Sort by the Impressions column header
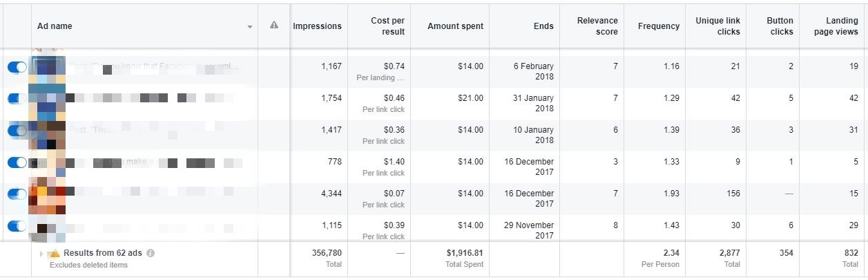Screen dimensions: 868x280 [x=317, y=26]
